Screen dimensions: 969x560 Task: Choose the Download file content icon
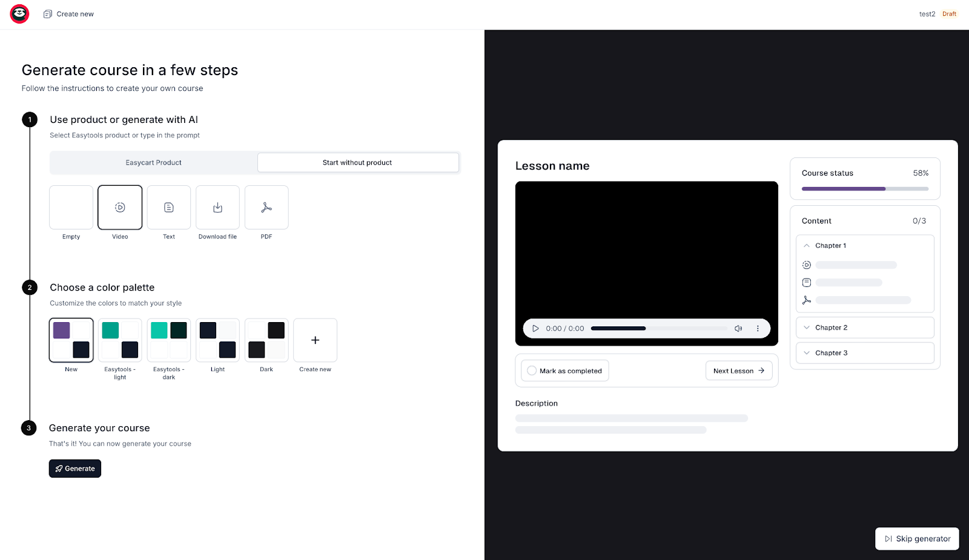point(217,207)
